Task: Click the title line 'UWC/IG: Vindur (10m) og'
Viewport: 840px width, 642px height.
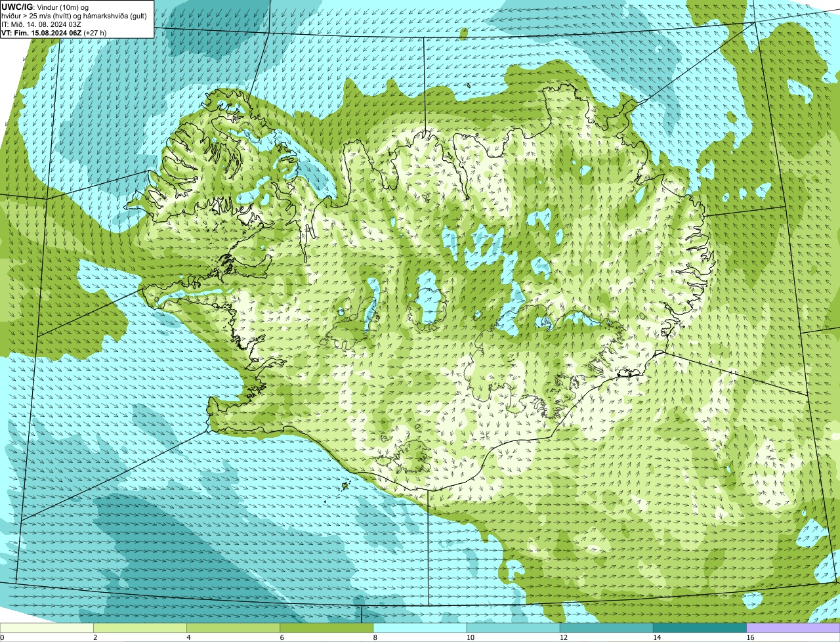Action: pyautogui.click(x=45, y=7)
